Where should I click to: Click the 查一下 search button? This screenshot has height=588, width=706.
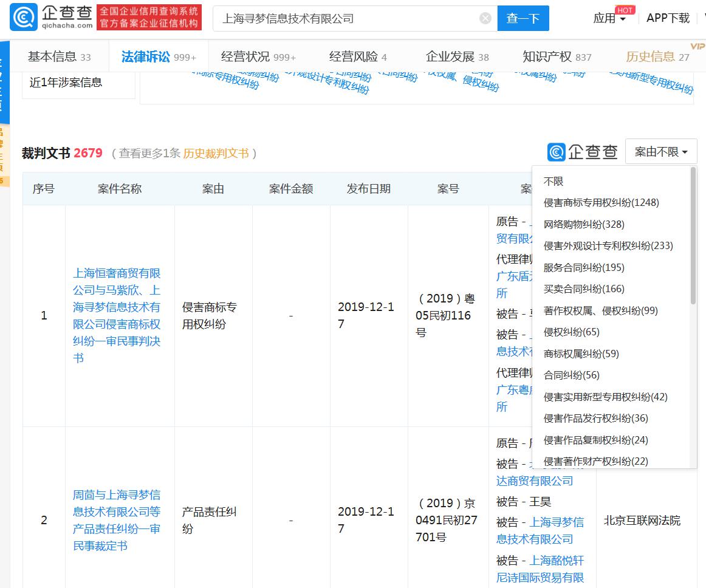pos(523,18)
